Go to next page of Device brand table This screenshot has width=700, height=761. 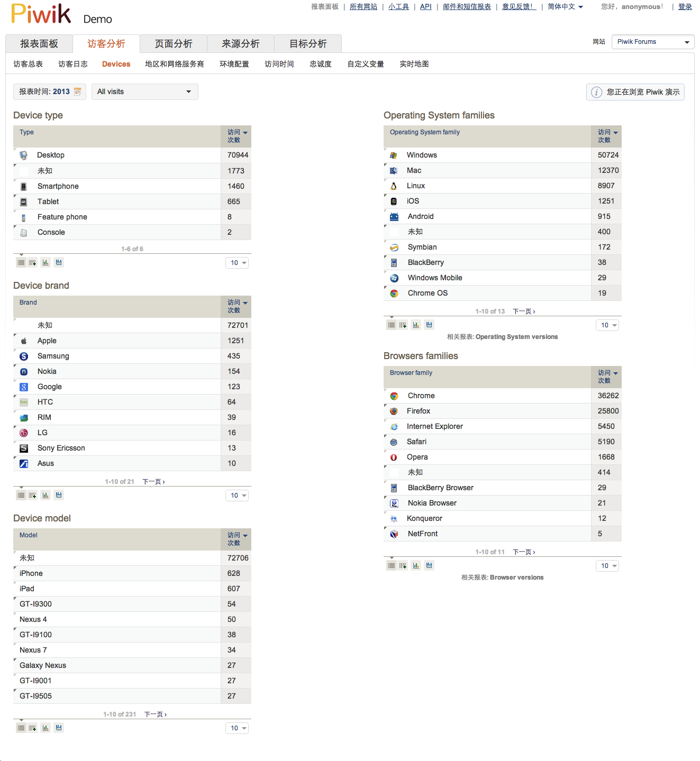(x=153, y=482)
